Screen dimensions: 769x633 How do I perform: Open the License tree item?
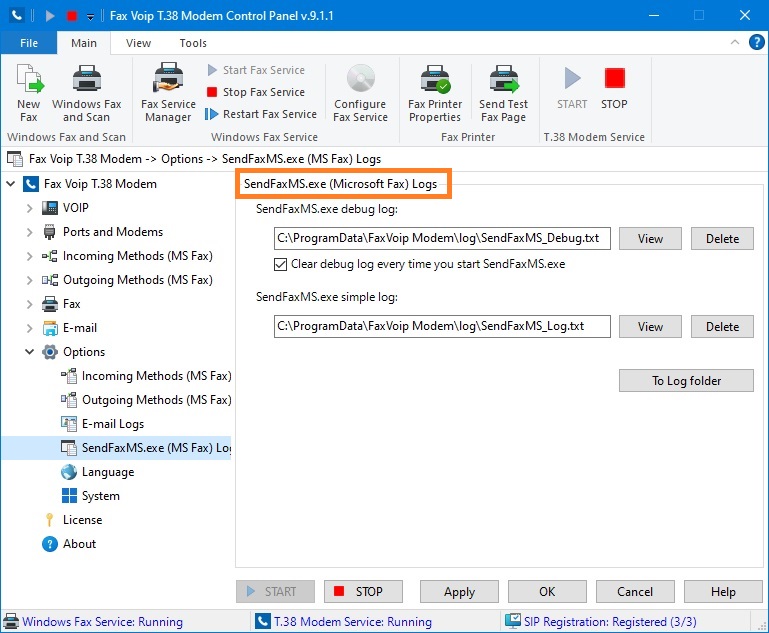click(x=82, y=520)
